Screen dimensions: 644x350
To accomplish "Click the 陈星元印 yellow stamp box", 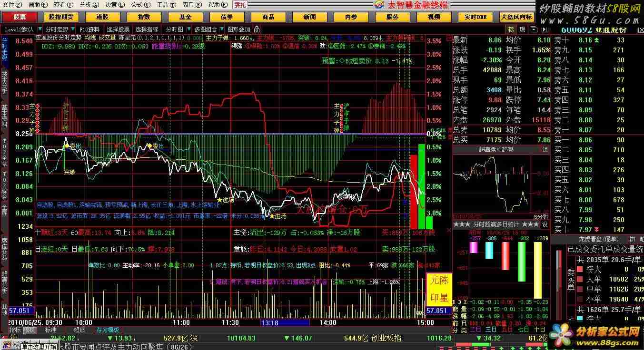I will coord(439,289).
